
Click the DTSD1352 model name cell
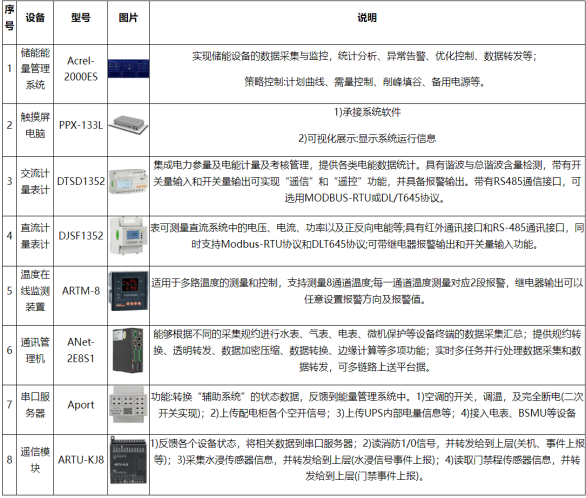point(81,181)
